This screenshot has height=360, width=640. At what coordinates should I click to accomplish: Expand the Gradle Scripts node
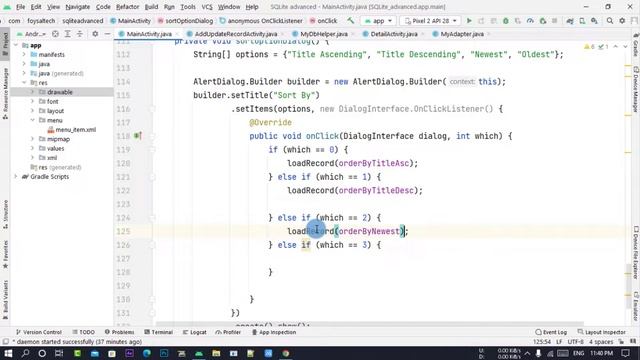16,176
